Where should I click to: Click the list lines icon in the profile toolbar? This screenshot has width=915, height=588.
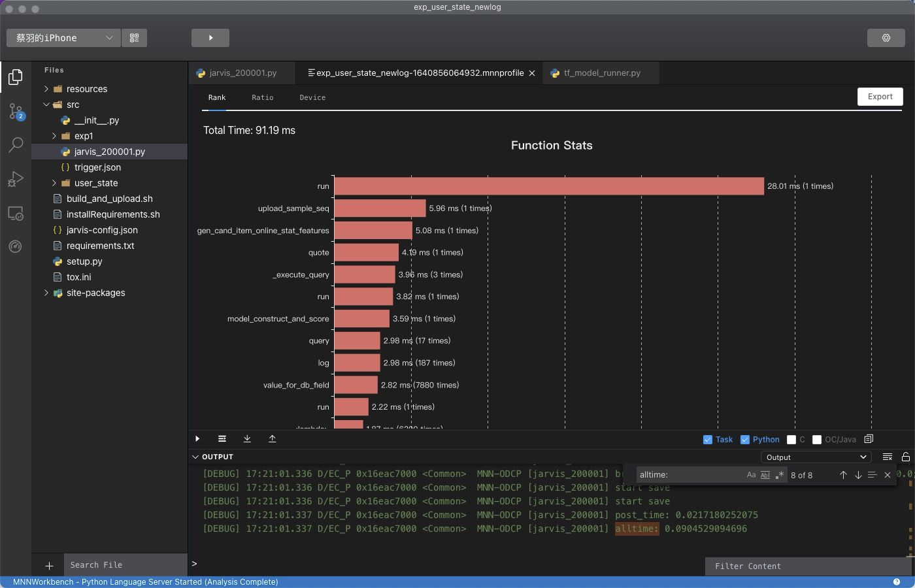tap(222, 439)
